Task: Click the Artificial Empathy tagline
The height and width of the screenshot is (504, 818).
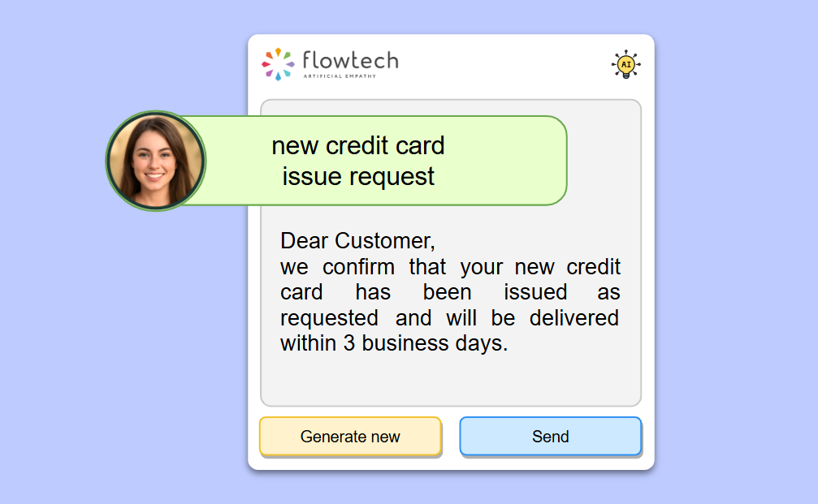Action: (x=340, y=76)
